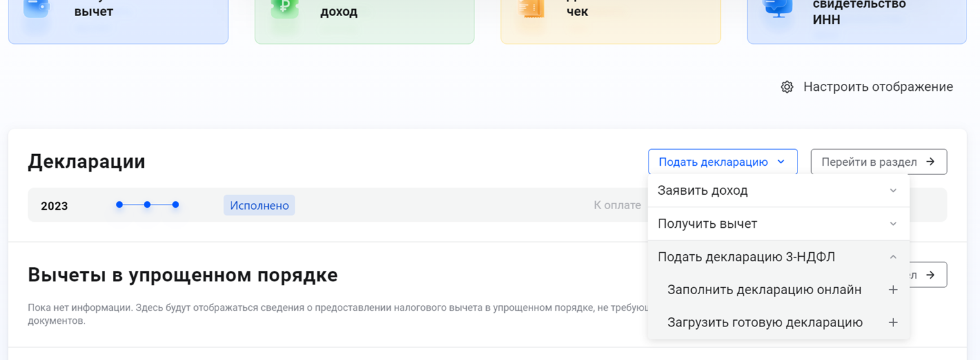
Task: Click the wallet icon on the вычет card
Action: point(36,8)
